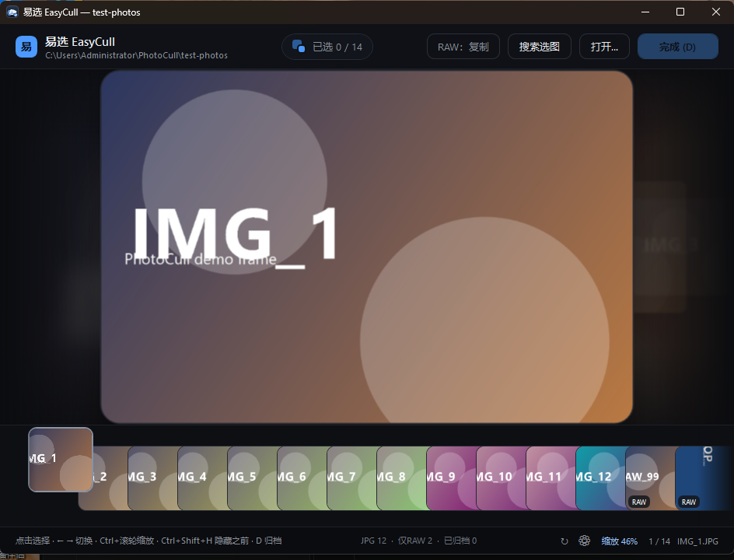Click the 已选 0 / 14 counter text

(x=337, y=47)
